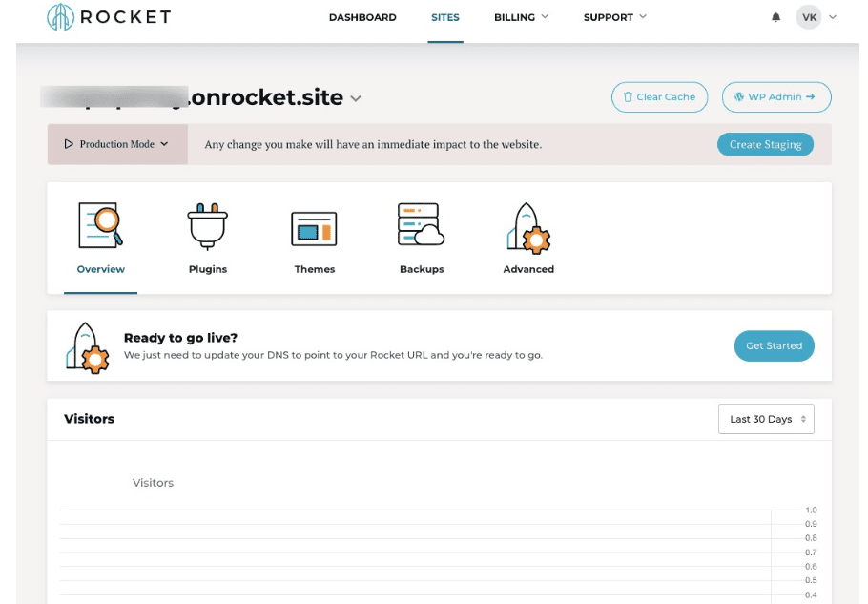The image size is (868, 604).
Task: Open the Sites menu item
Action: pyautogui.click(x=445, y=17)
